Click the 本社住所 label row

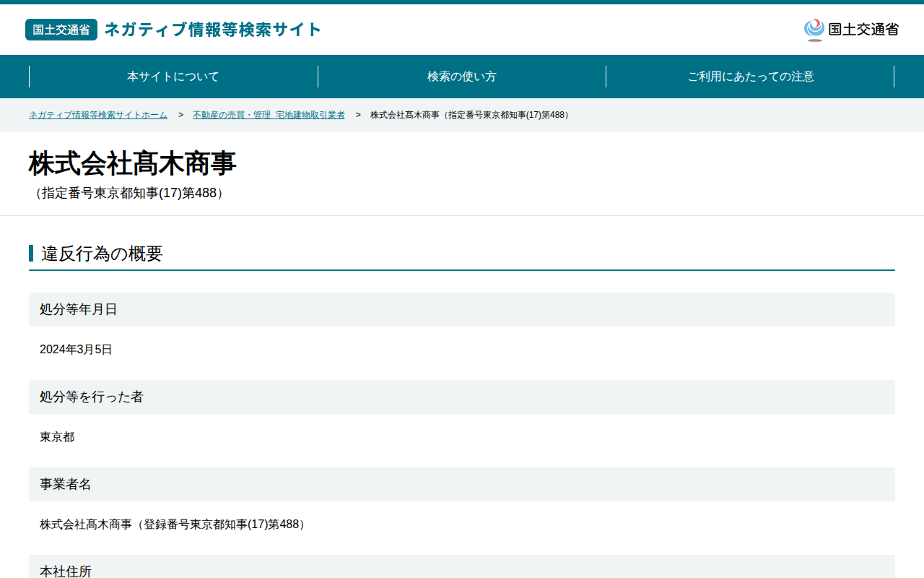[x=462, y=567]
